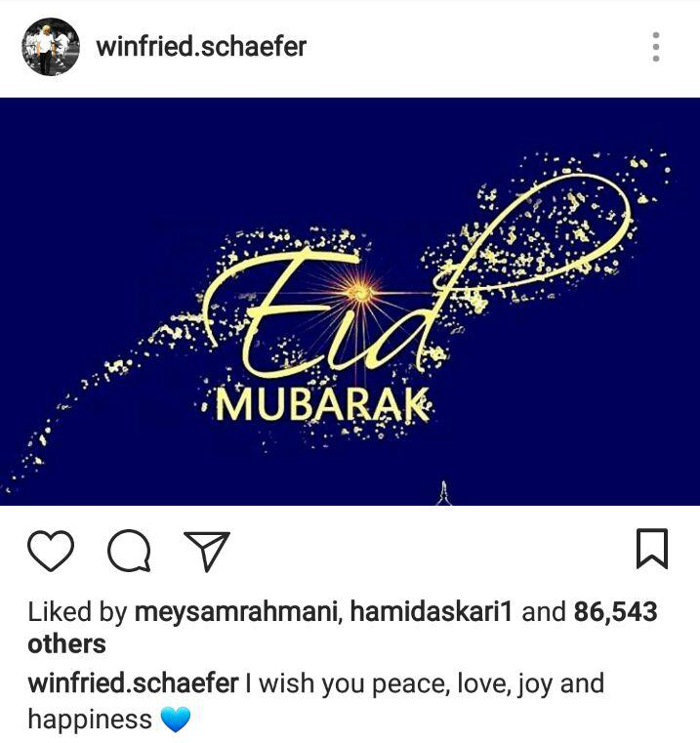
Task: Tap the glowing starburst in the image
Action: coord(358,292)
